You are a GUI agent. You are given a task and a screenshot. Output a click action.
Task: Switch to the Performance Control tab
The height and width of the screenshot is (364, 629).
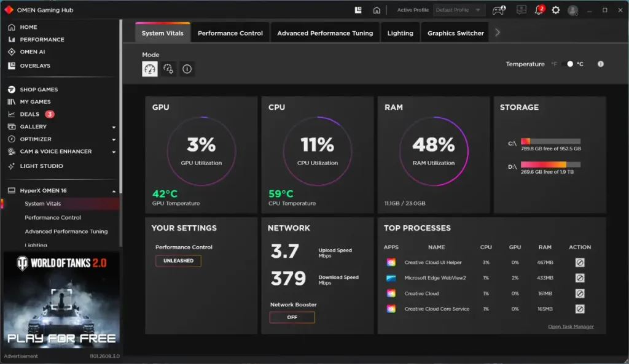[x=230, y=33]
